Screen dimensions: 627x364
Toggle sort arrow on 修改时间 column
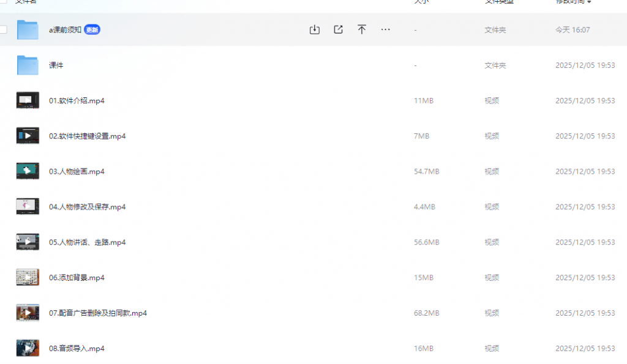(589, 2)
